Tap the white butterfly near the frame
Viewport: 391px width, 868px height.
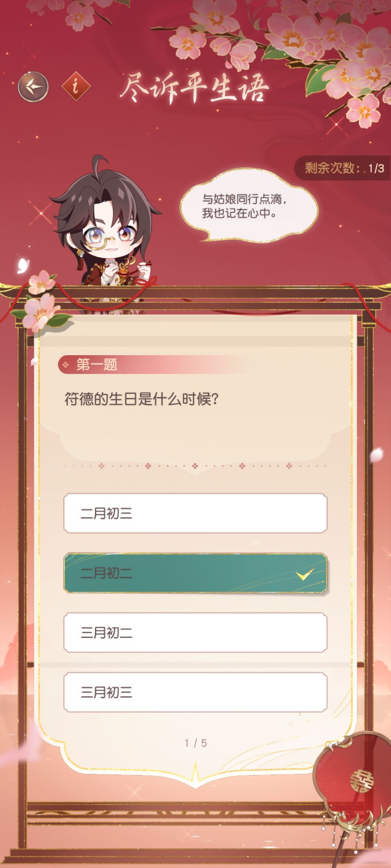pyautogui.click(x=23, y=265)
